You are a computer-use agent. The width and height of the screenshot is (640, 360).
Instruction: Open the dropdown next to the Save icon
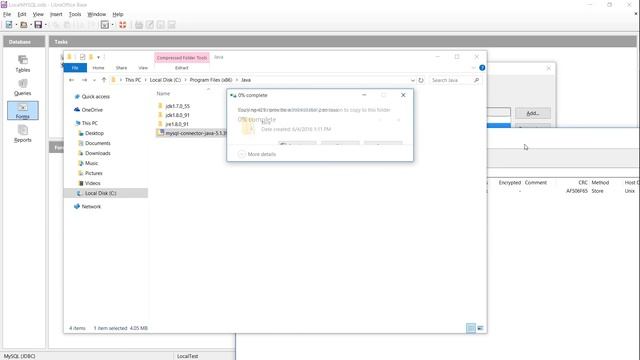[45, 25]
